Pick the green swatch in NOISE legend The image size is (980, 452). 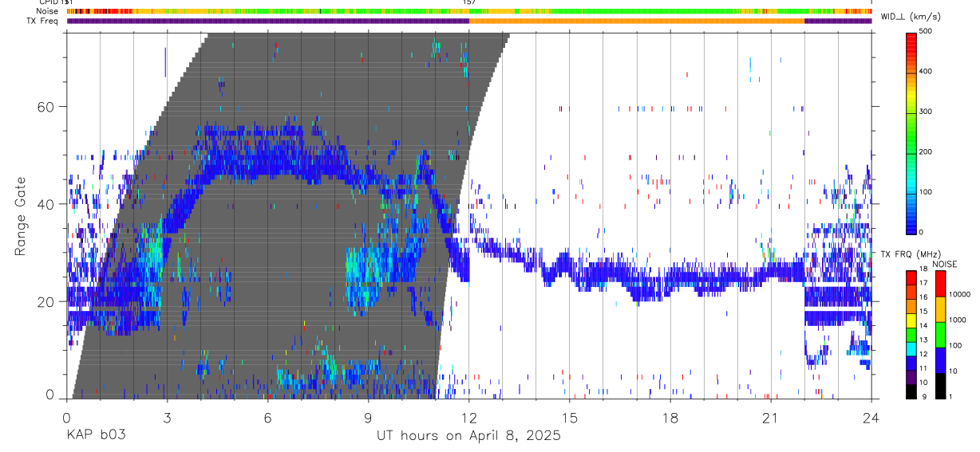click(x=940, y=335)
